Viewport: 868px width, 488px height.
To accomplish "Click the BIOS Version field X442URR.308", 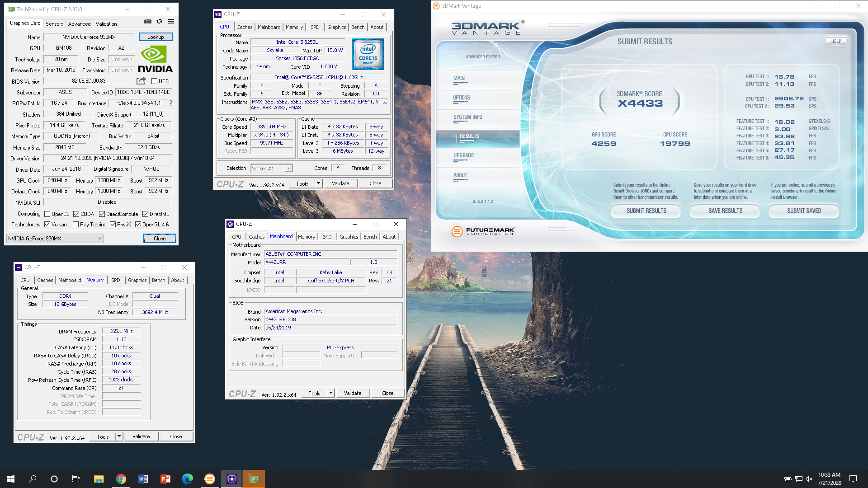I will coord(331,319).
